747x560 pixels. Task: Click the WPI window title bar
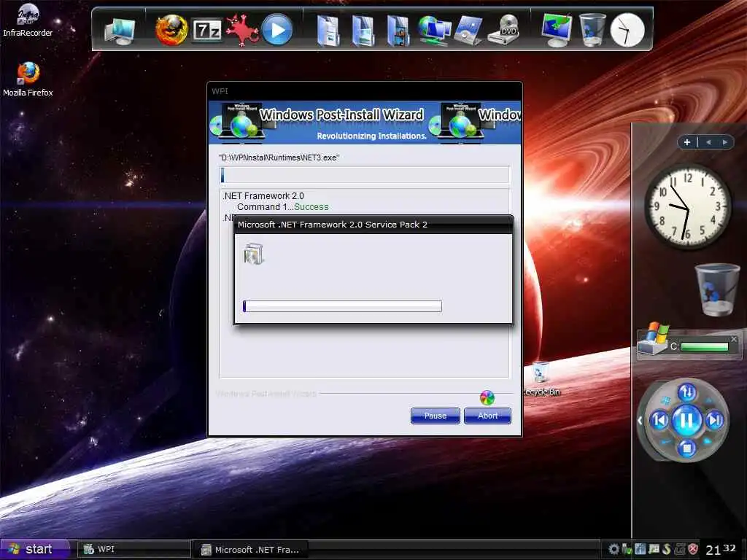(x=365, y=91)
